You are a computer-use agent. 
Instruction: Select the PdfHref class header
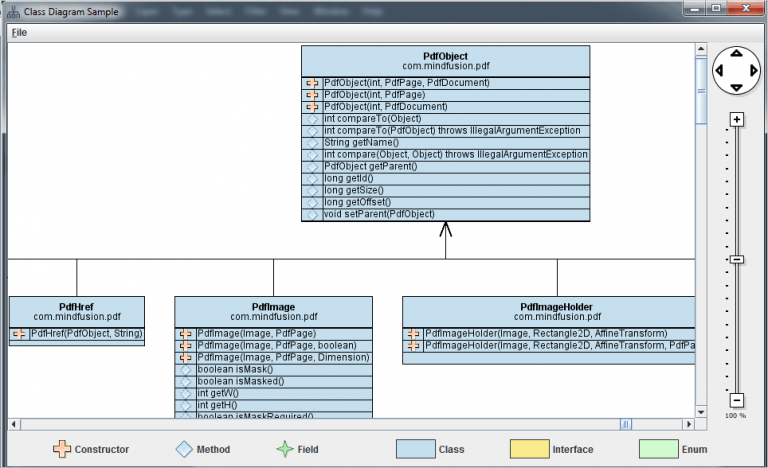(x=76, y=312)
